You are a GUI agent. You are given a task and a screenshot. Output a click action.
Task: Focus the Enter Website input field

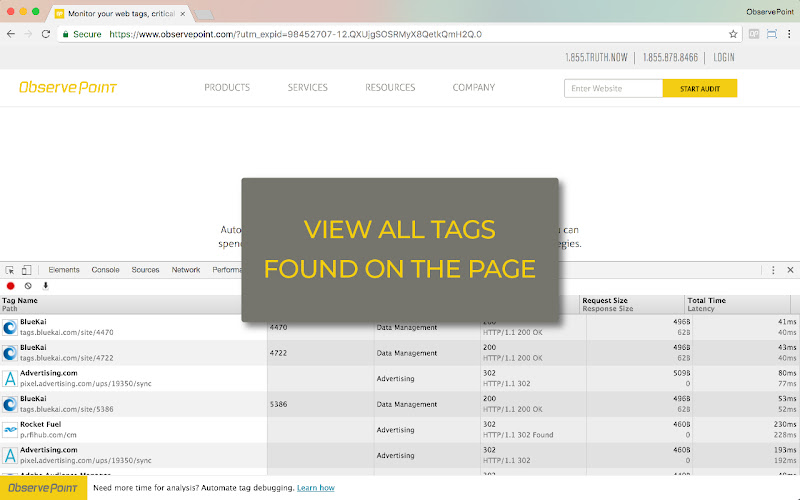pos(613,88)
